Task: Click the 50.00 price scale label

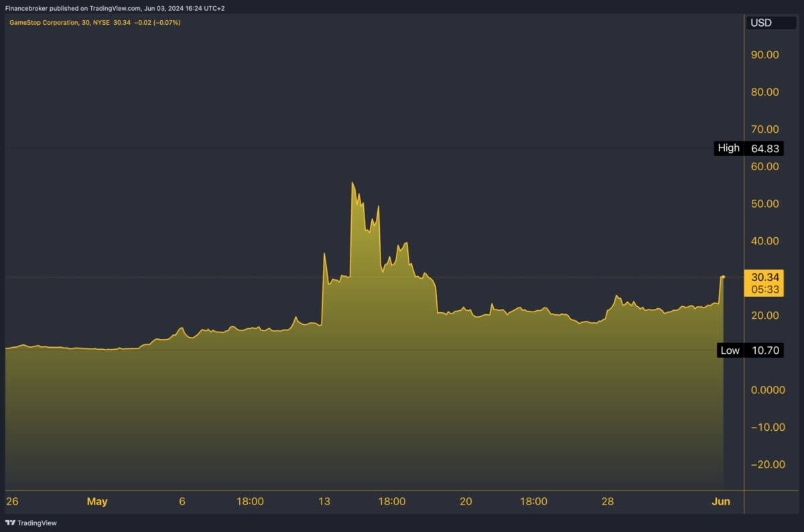Action: point(764,204)
